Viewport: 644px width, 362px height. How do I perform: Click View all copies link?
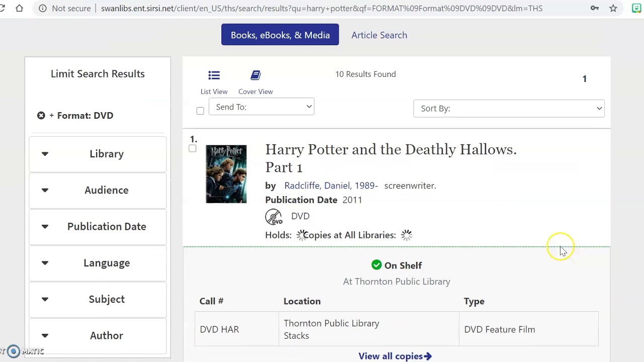click(395, 356)
